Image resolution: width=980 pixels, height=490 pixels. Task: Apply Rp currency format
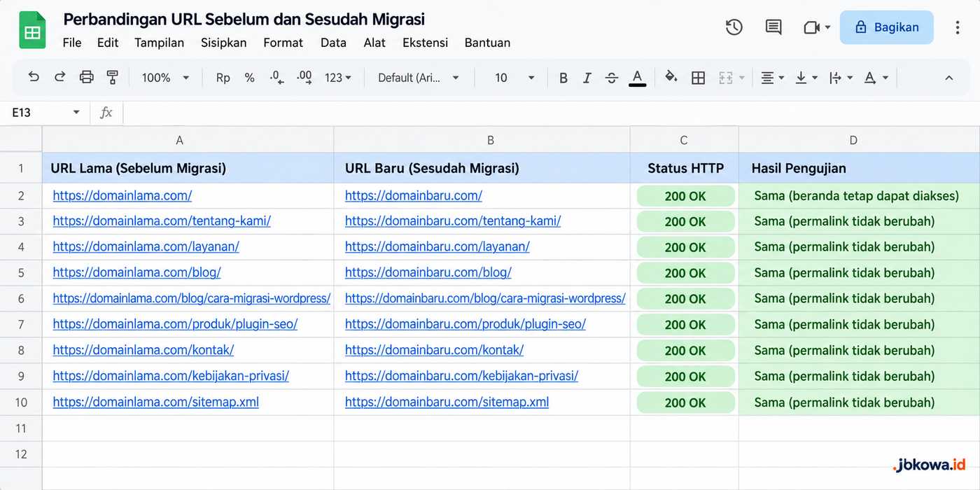pos(223,78)
